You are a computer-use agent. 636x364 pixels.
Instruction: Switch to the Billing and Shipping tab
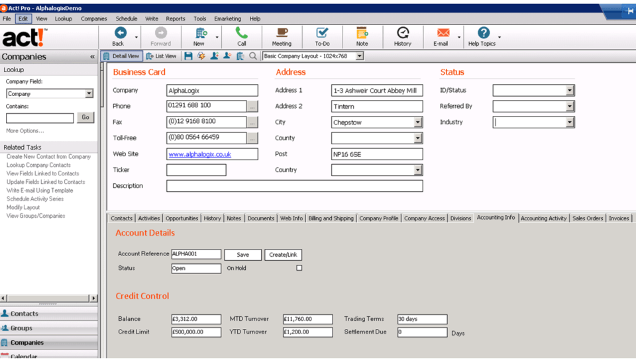tap(331, 218)
